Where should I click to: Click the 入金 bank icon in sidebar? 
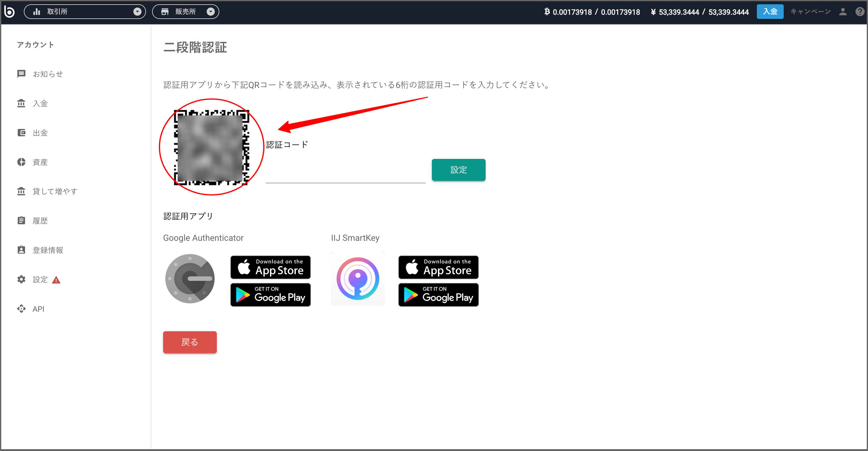tap(21, 103)
